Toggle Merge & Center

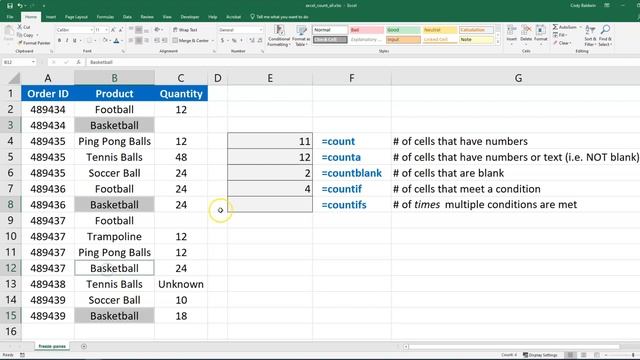click(x=191, y=40)
